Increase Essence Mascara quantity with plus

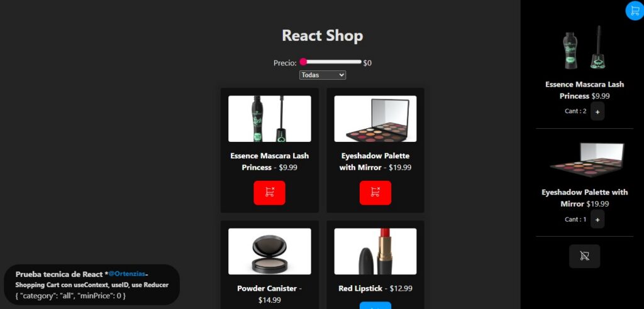pyautogui.click(x=597, y=112)
